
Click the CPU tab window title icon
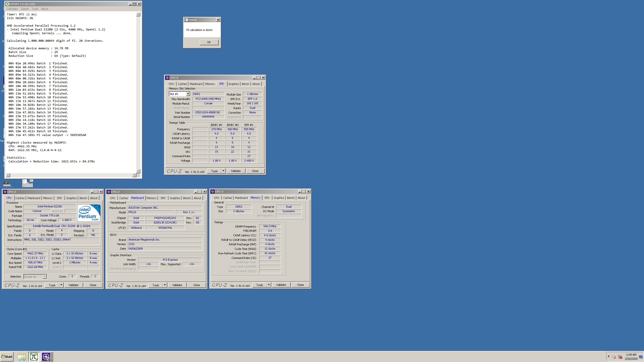[5, 192]
